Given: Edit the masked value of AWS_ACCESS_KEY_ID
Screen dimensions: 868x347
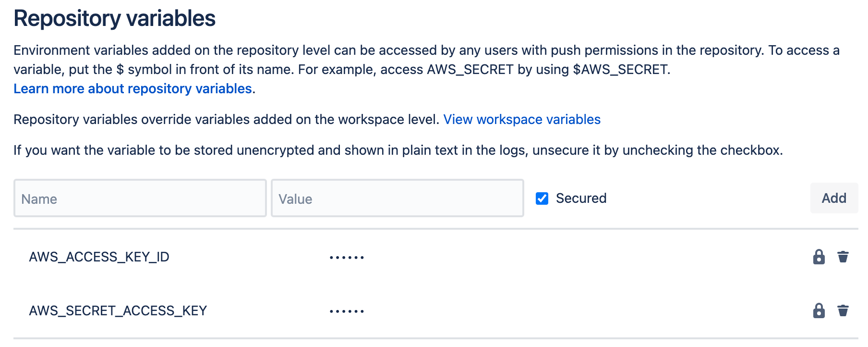Looking at the screenshot, I should (x=347, y=258).
